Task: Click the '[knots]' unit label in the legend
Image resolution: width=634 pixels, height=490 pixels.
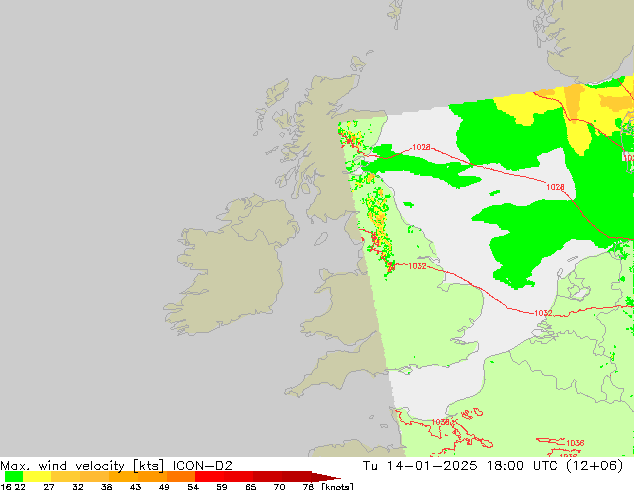Action: click(x=338, y=486)
